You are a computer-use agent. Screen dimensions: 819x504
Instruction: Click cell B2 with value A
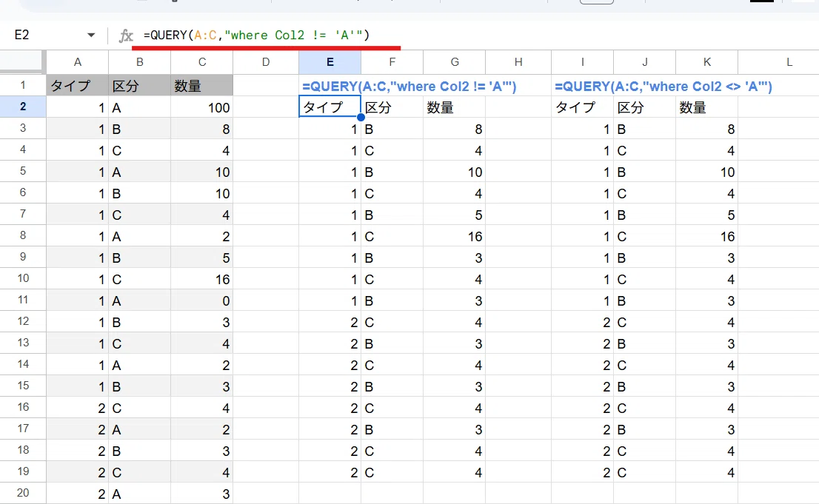pos(139,107)
